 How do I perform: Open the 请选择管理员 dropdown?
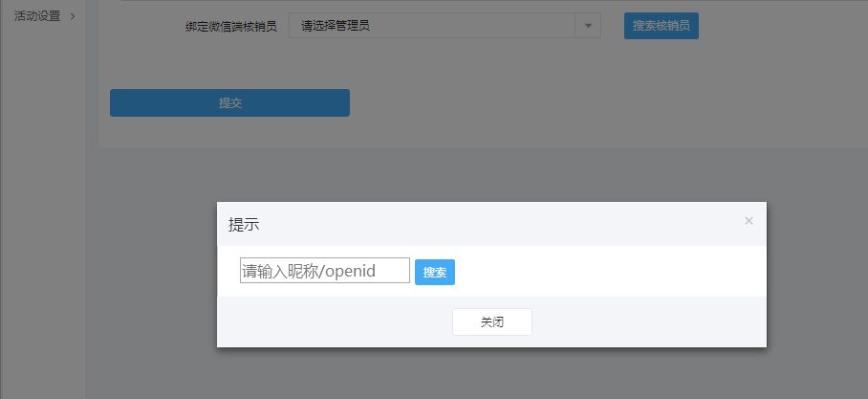[x=445, y=26]
